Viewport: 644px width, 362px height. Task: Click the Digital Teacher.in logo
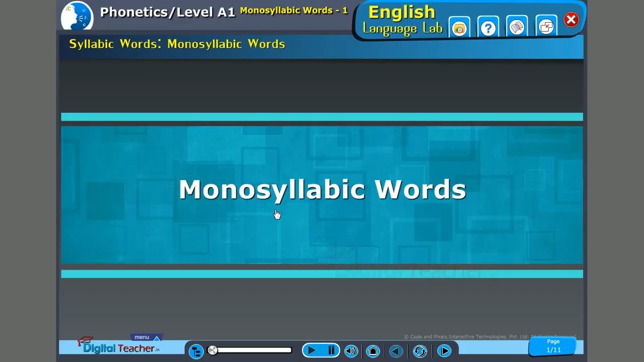coord(119,346)
